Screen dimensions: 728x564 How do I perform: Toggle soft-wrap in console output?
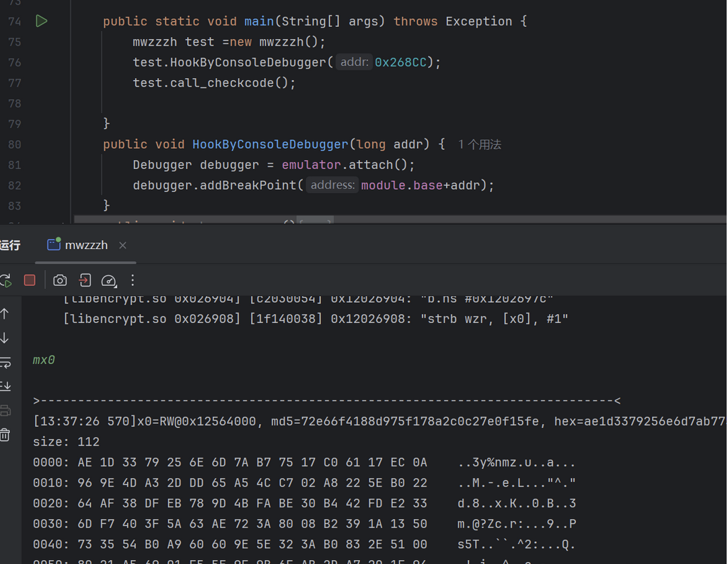point(5,362)
